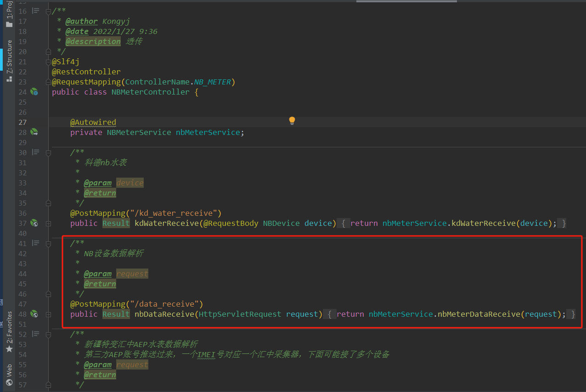Collapse the Javadoc comment starting at line 52
586x392 pixels.
coord(48,335)
